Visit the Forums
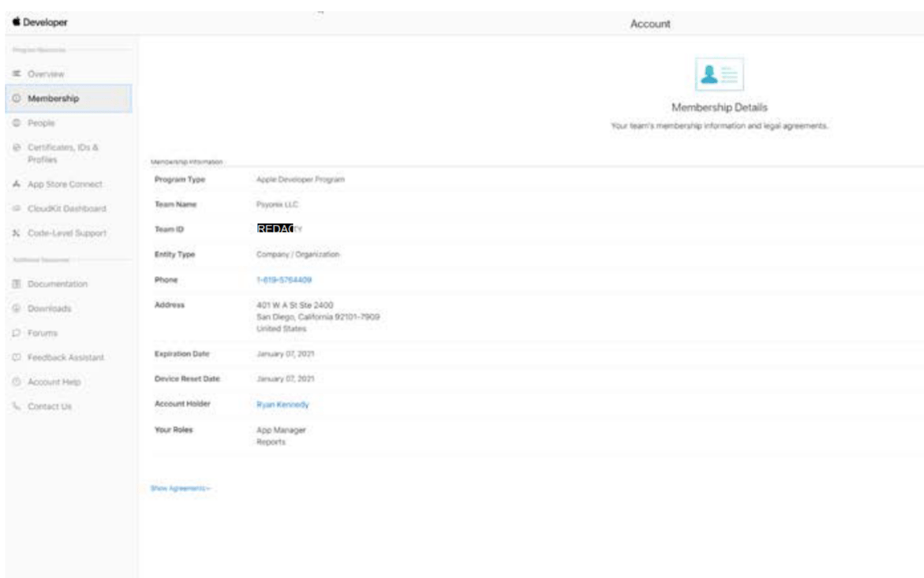 [x=43, y=333]
